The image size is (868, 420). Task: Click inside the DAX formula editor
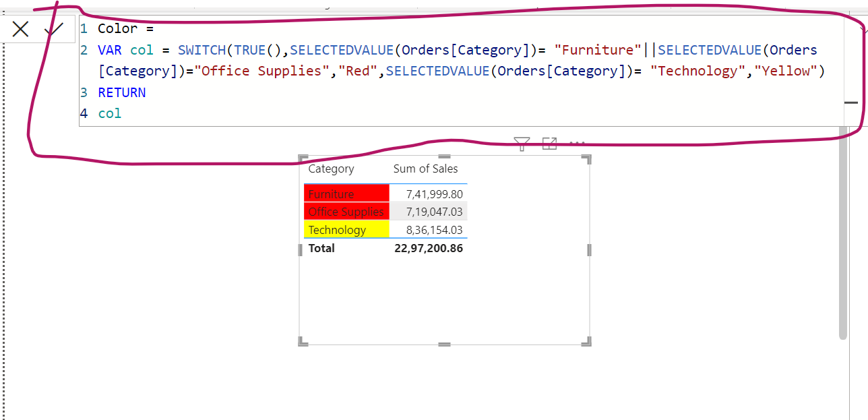[461, 71]
